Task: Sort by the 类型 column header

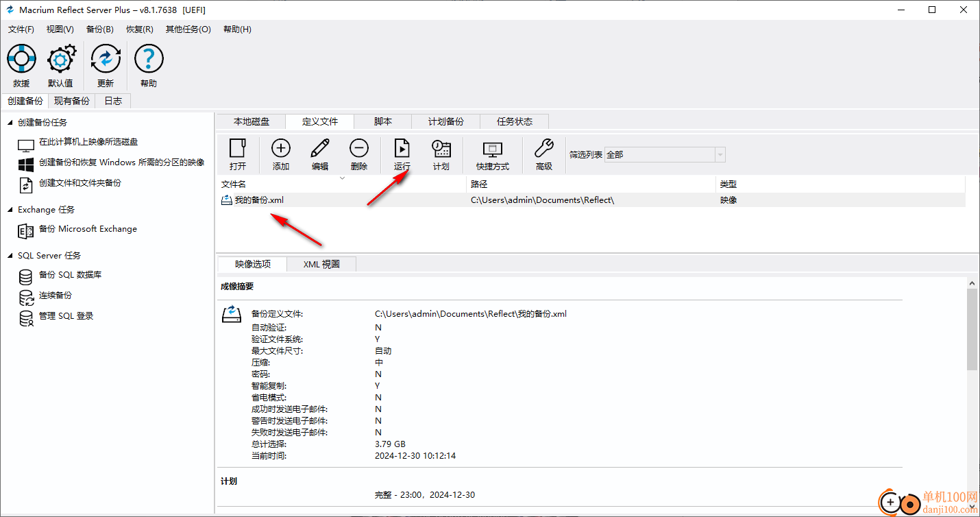Action: [x=842, y=184]
